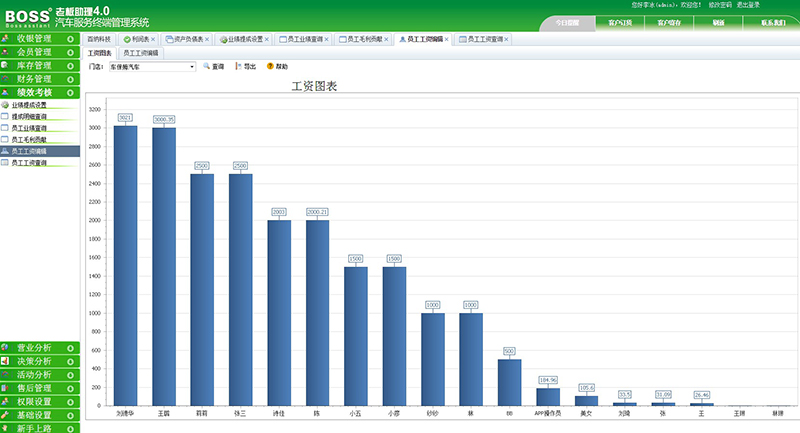Click the 查询 search magnifier icon
Viewport: 800px width, 433px height.
tap(206, 66)
